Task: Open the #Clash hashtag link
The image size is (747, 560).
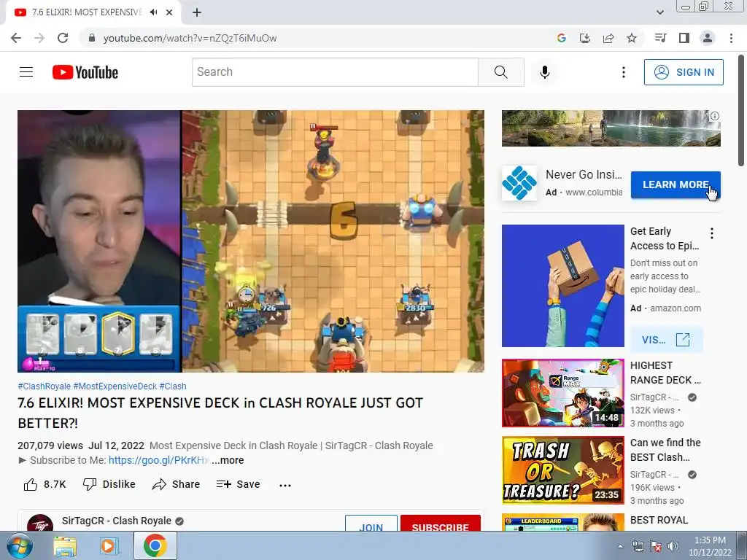Action: pyautogui.click(x=172, y=386)
